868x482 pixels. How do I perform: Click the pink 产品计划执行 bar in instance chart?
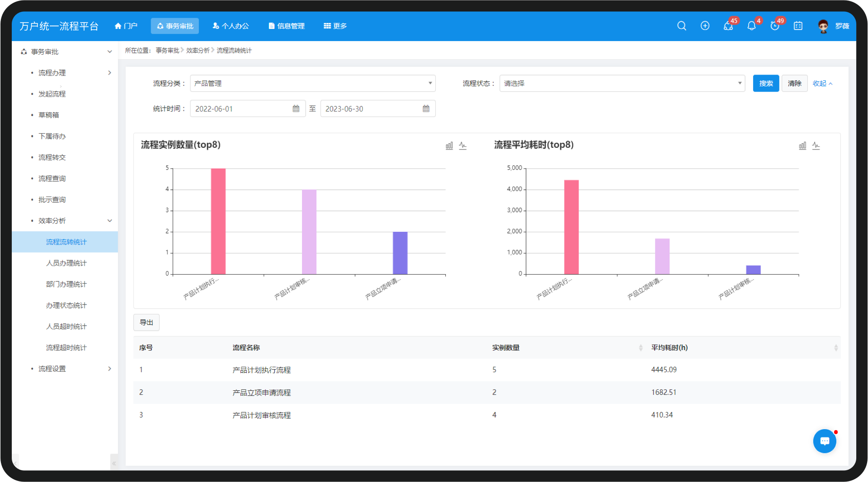pos(218,221)
